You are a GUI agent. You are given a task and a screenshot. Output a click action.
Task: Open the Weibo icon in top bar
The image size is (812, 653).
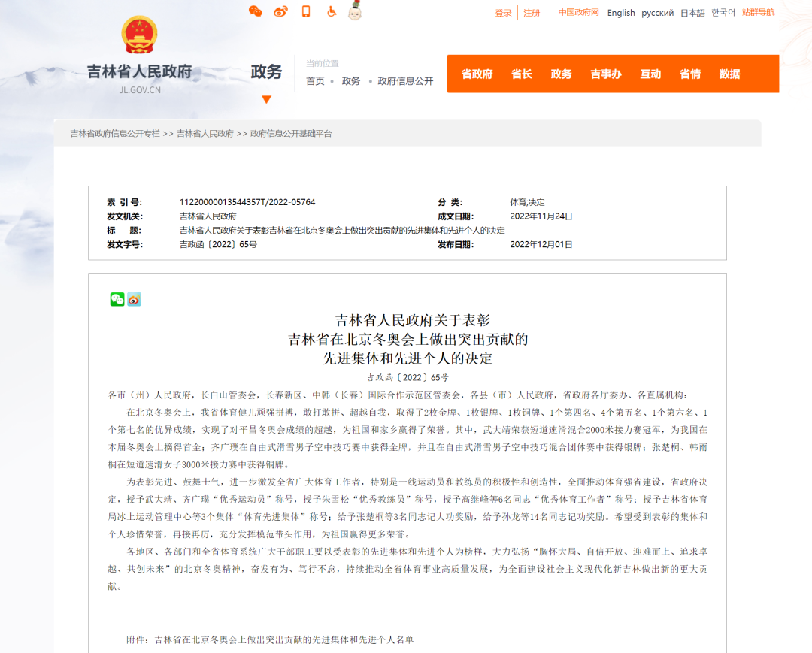point(280,11)
